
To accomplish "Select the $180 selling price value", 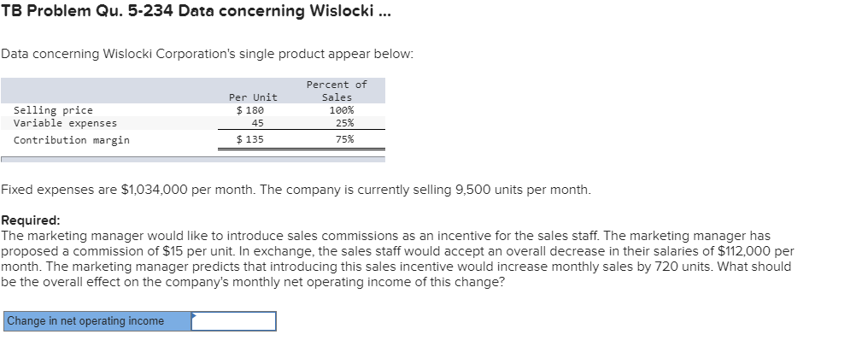I will tap(250, 110).
